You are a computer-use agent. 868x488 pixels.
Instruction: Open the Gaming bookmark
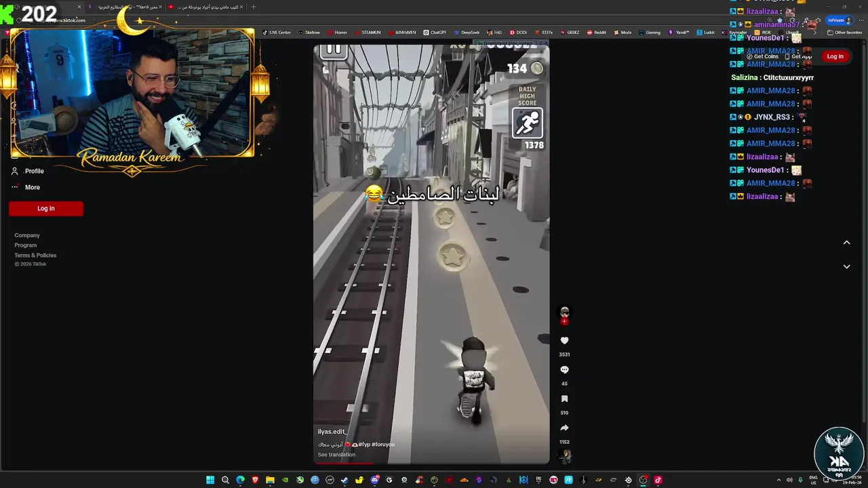(650, 33)
